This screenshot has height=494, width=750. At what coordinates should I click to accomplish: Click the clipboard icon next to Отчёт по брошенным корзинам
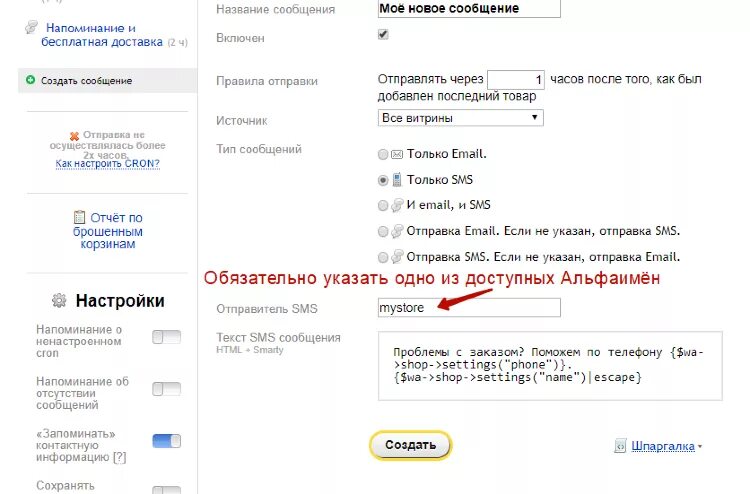pos(79,218)
